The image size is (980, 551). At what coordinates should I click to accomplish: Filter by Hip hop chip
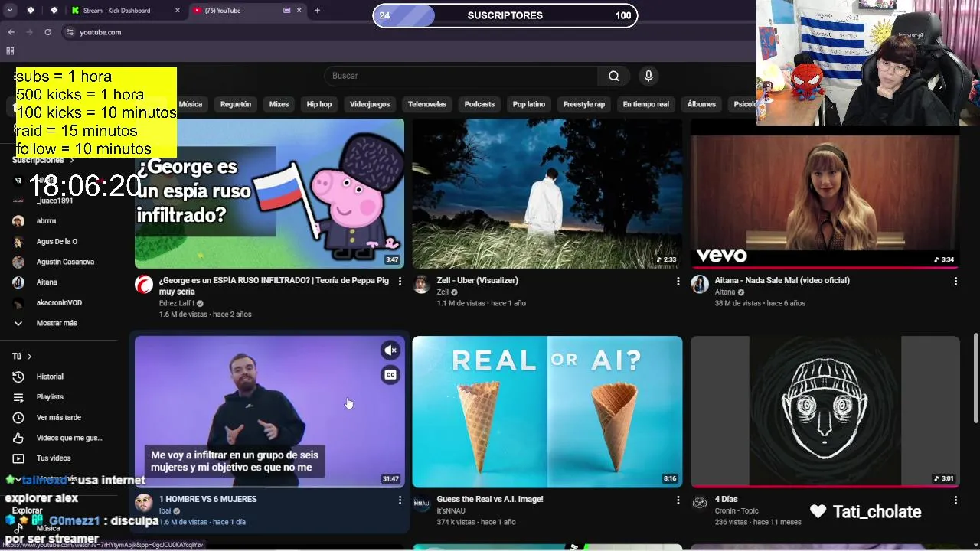319,104
